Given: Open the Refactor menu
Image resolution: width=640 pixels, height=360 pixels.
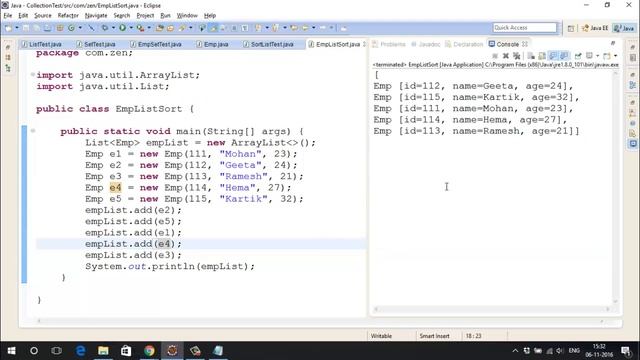Looking at the screenshot, I should pyautogui.click(x=68, y=16).
